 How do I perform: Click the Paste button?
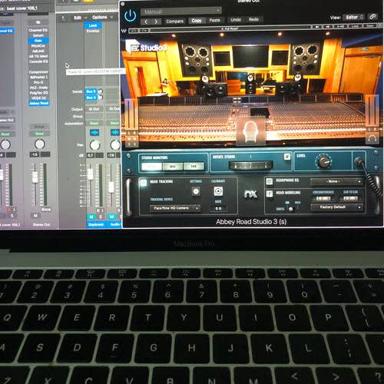click(x=215, y=20)
